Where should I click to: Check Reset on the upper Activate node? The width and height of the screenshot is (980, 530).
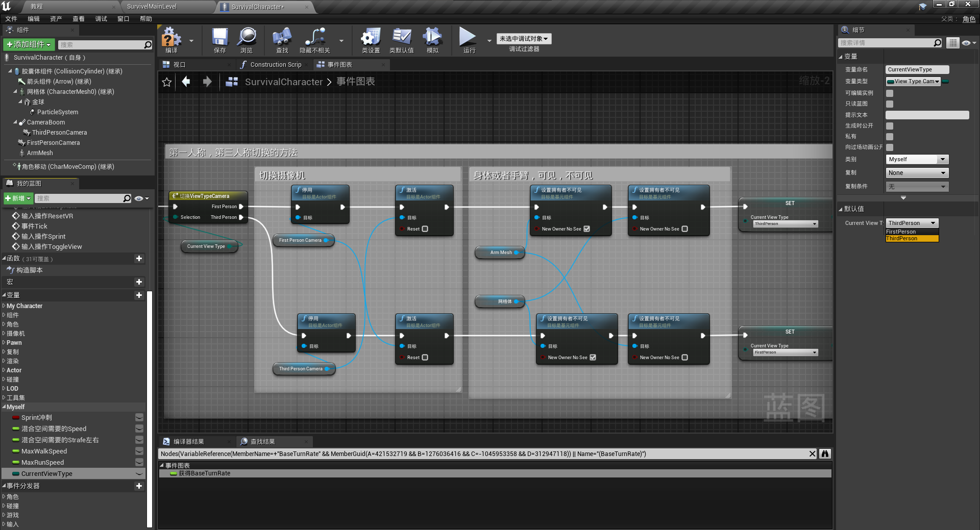[425, 229]
